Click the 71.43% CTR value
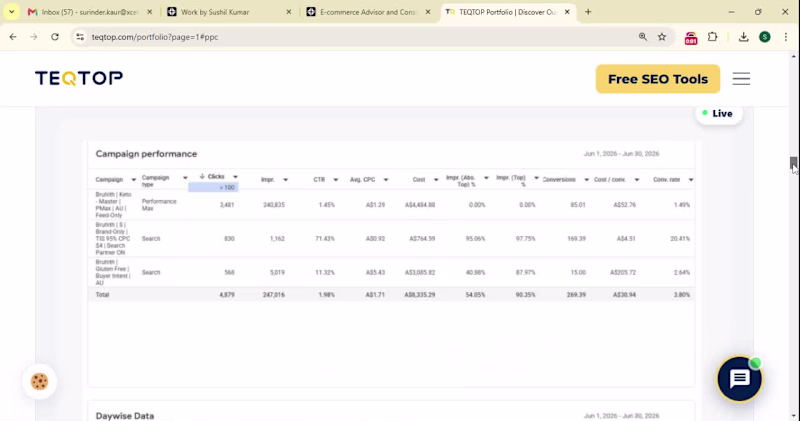The width and height of the screenshot is (800, 421). [324, 238]
